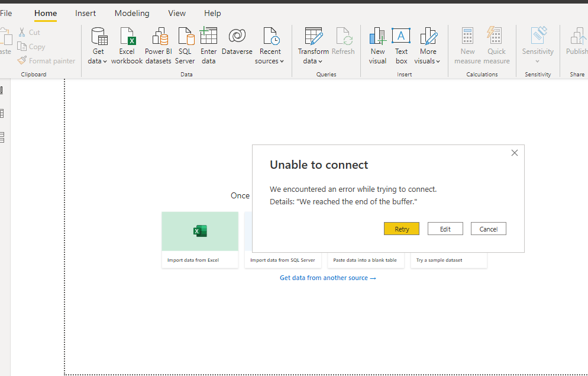The image size is (588, 376).
Task: Open the Help tab
Action: (212, 13)
